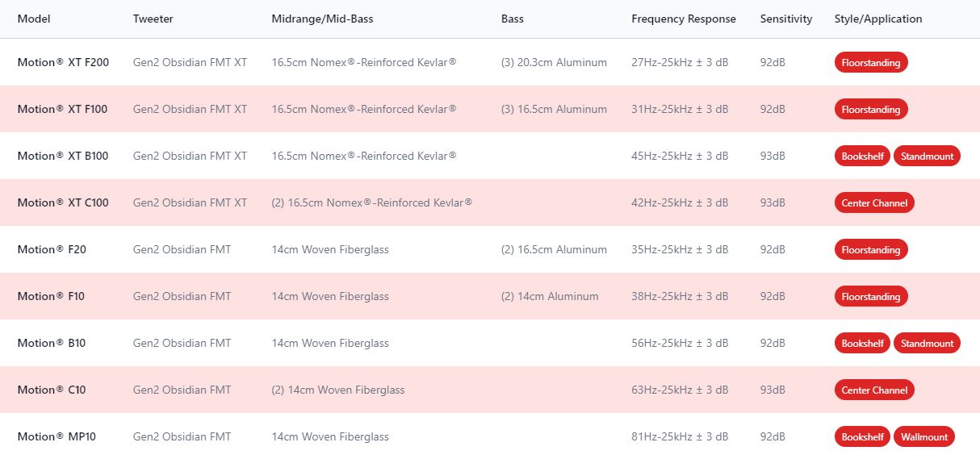Click the Motion F10 Floorstanding badge
Image resolution: width=980 pixels, height=459 pixels.
[871, 297]
